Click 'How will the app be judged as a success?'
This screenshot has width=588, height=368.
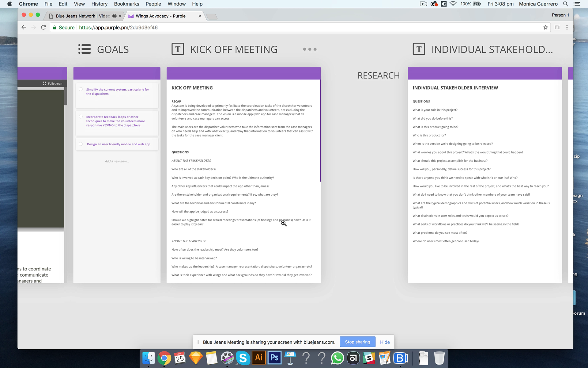tap(200, 211)
